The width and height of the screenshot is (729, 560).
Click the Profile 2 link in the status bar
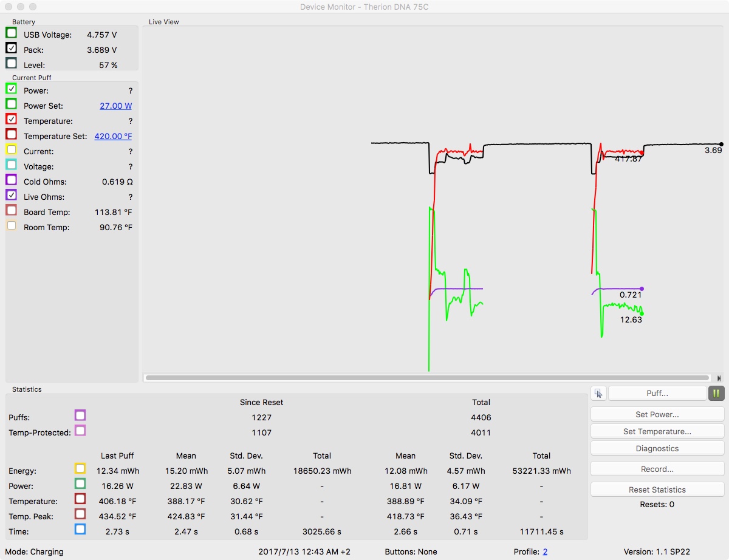click(545, 551)
